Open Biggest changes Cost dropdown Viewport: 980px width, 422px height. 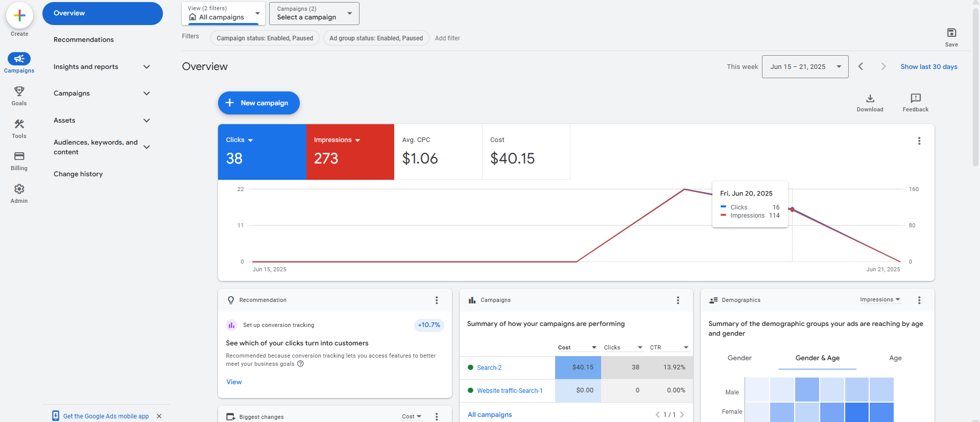[412, 417]
